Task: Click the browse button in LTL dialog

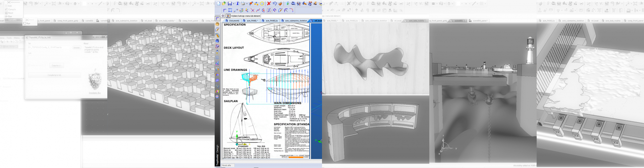Action: 76,47
